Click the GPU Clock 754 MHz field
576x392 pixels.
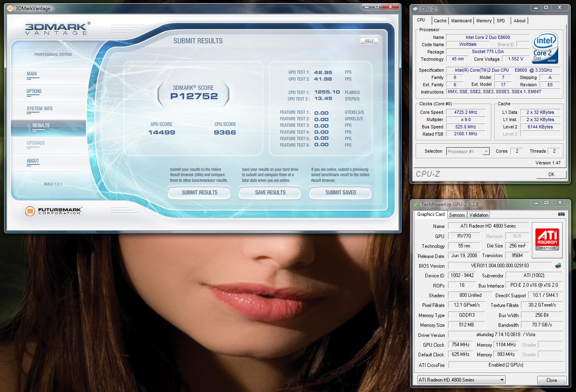[x=460, y=345]
